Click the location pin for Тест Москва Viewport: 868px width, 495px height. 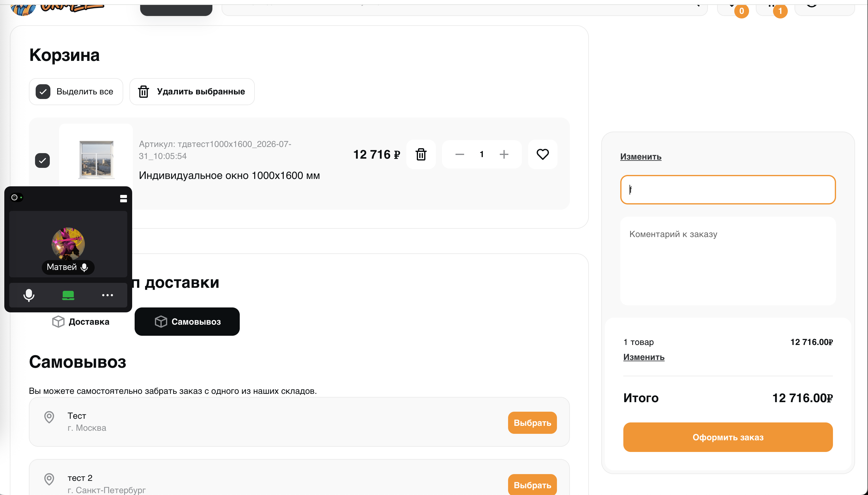coord(49,417)
